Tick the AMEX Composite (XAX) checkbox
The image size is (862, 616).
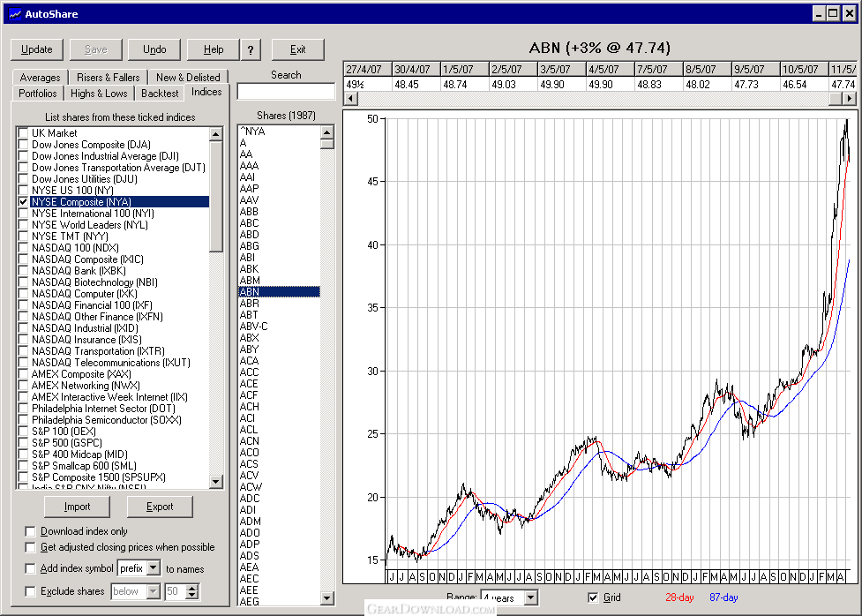23,374
